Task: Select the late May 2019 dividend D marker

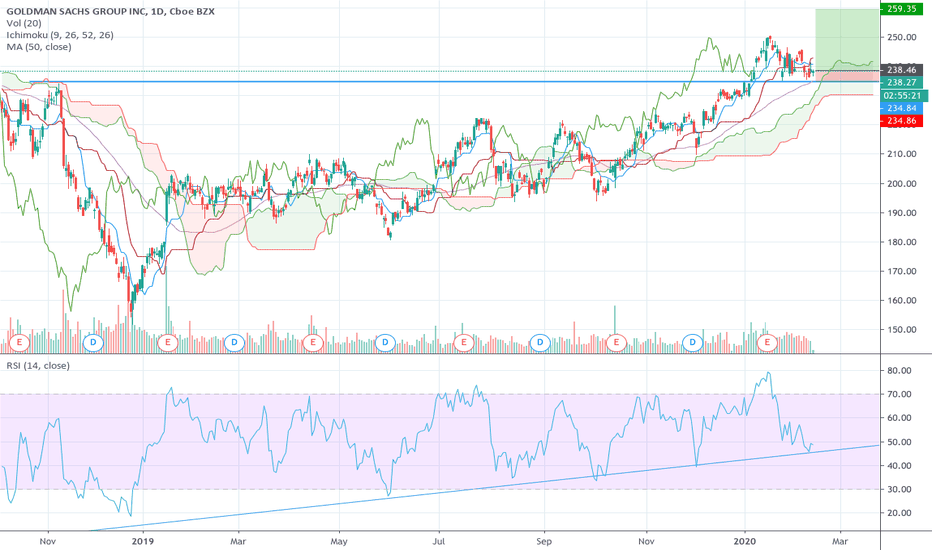Action: [385, 342]
